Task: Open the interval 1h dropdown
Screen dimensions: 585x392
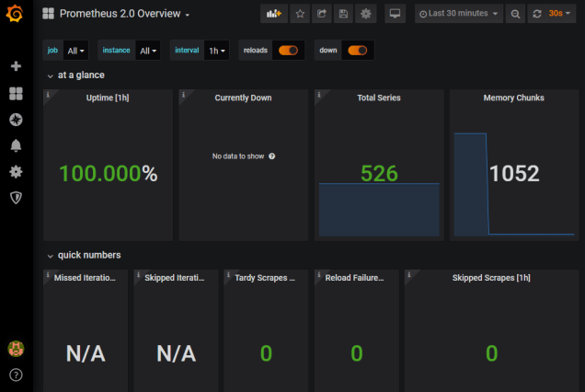Action: click(x=217, y=51)
